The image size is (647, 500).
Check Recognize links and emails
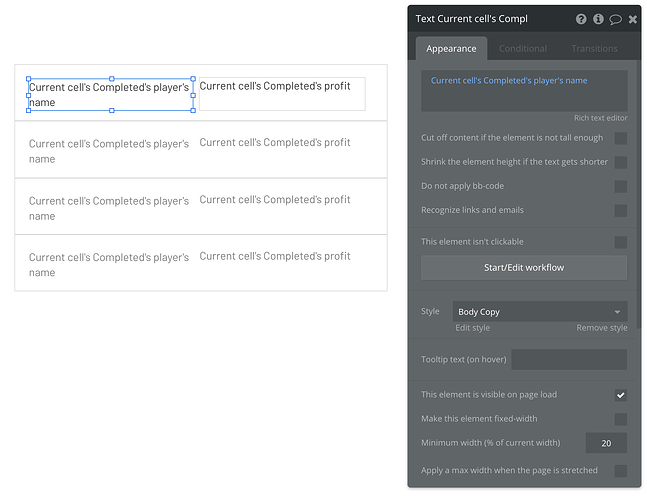coord(621,210)
